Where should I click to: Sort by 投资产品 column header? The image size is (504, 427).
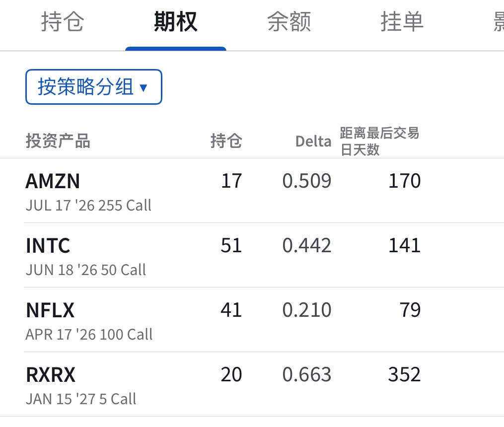coord(58,142)
